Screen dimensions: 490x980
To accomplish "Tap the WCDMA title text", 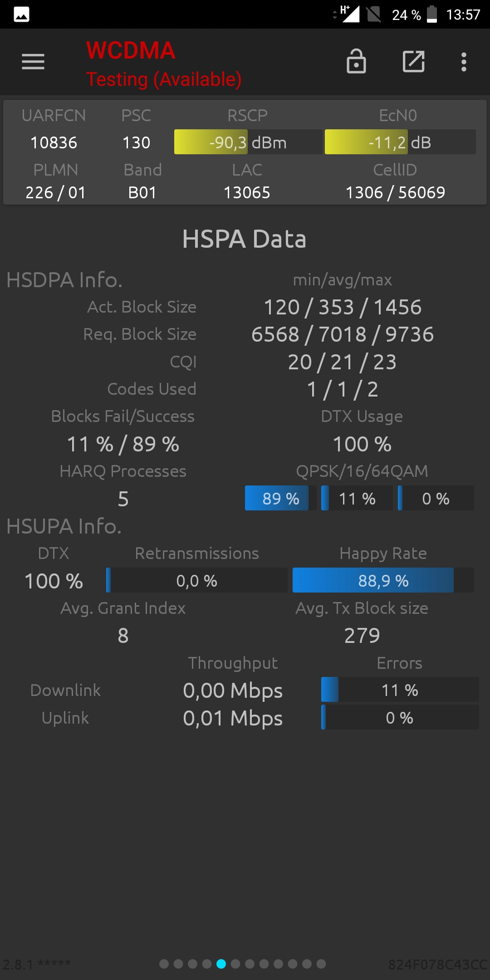I will pyautogui.click(x=131, y=50).
